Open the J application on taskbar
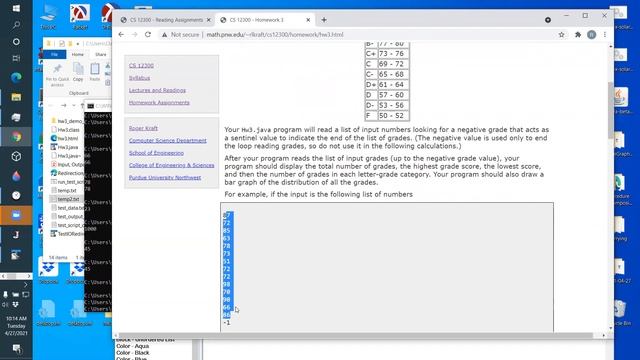 coord(16,235)
